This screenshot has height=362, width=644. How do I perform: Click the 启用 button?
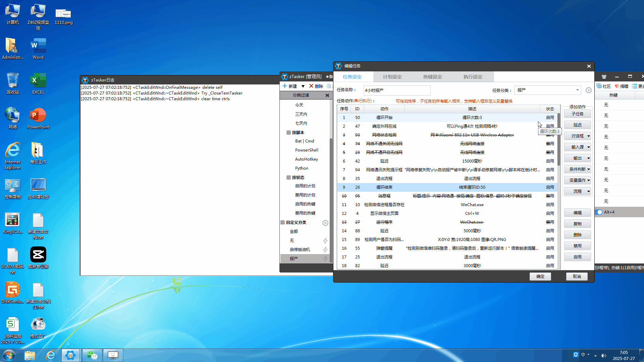pyautogui.click(x=577, y=257)
